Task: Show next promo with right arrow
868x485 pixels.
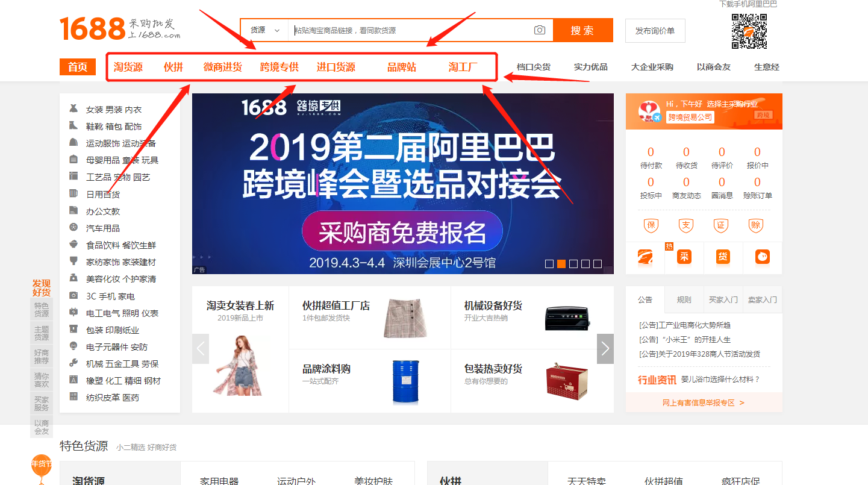Action: pyautogui.click(x=605, y=349)
